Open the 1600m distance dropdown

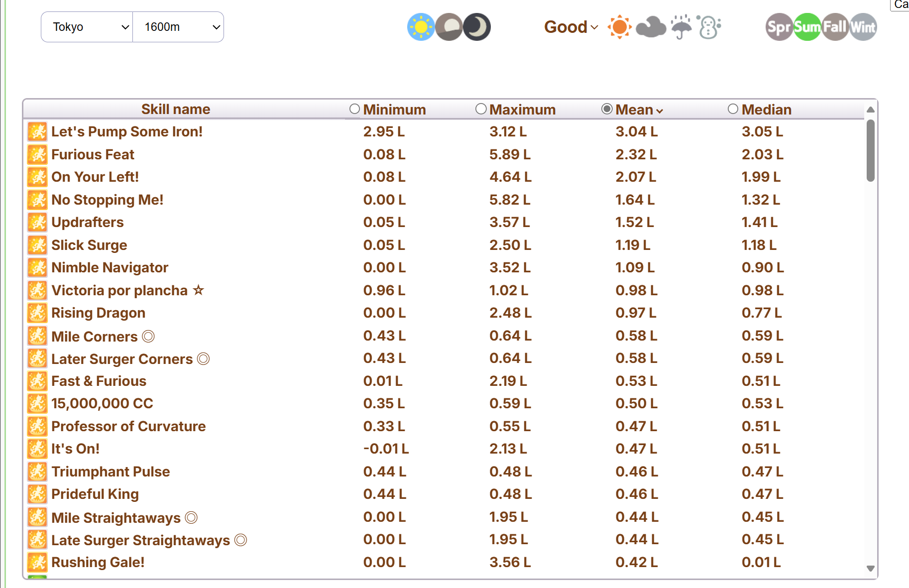pyautogui.click(x=178, y=27)
